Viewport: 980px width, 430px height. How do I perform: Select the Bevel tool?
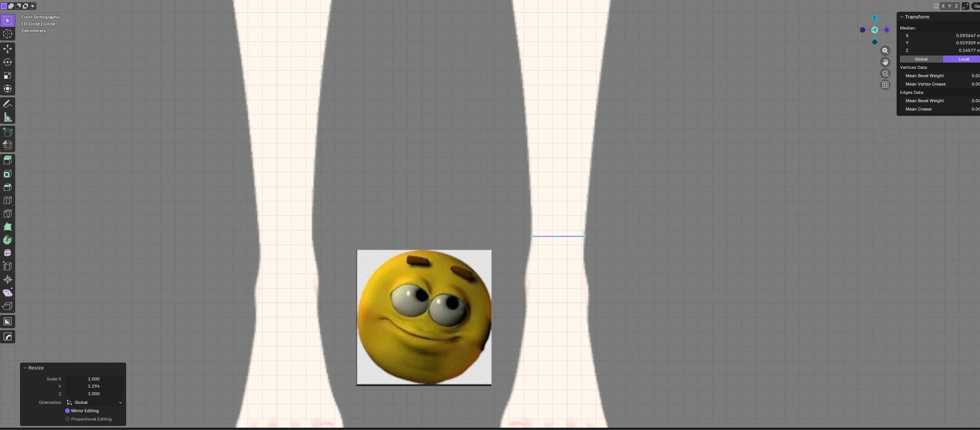coord(8,187)
